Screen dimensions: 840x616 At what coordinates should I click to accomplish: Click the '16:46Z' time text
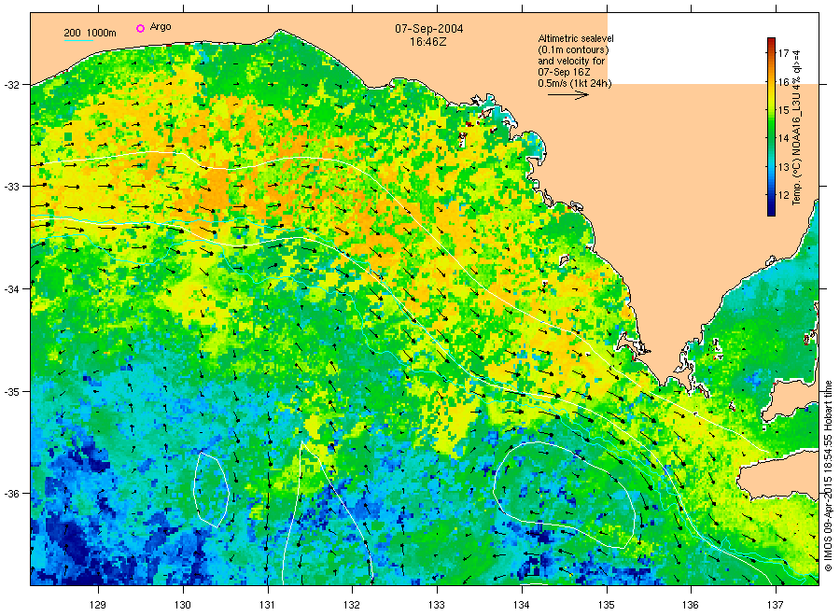(428, 42)
